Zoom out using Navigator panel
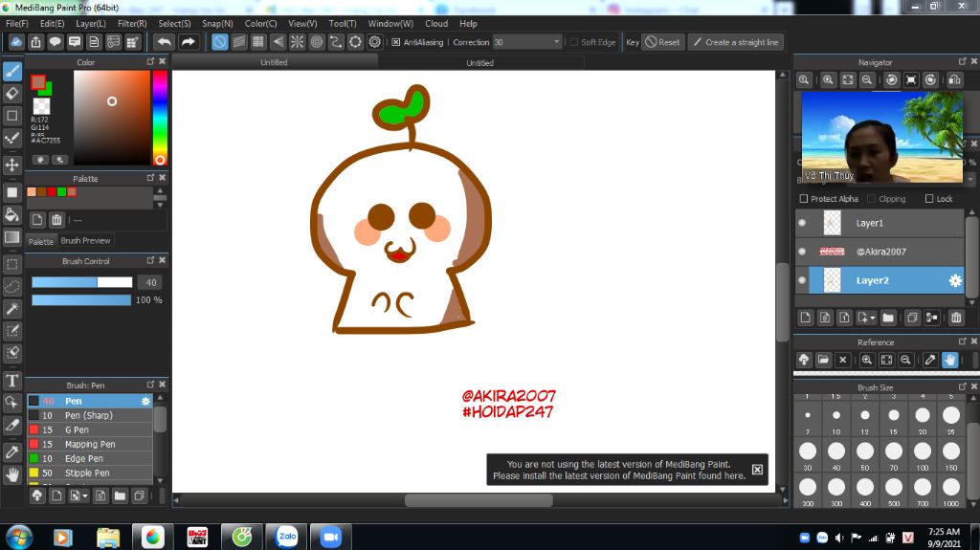Viewport: 980px width, 550px height. [x=867, y=80]
